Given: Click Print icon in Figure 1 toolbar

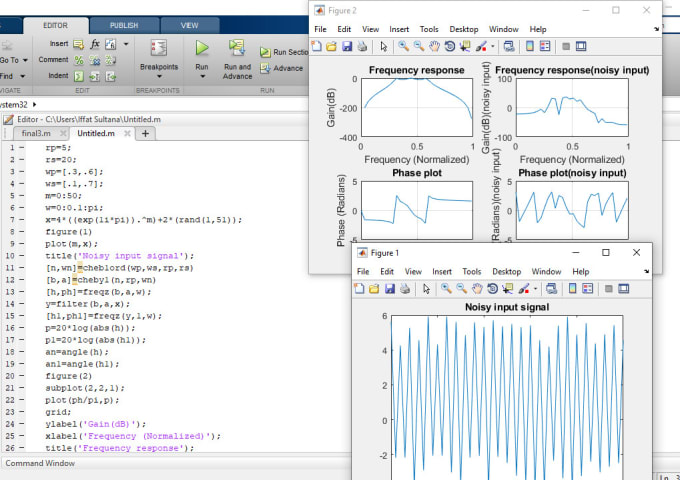Looking at the screenshot, I should pos(405,288).
